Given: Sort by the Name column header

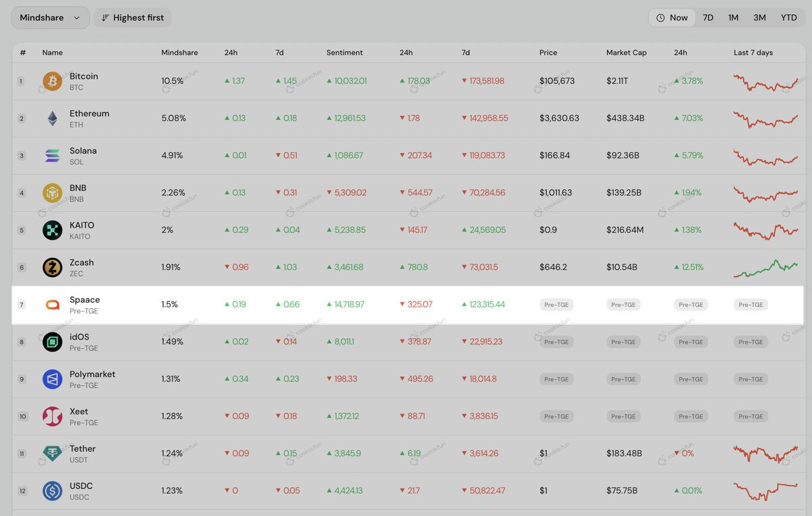Looking at the screenshot, I should click(x=52, y=52).
